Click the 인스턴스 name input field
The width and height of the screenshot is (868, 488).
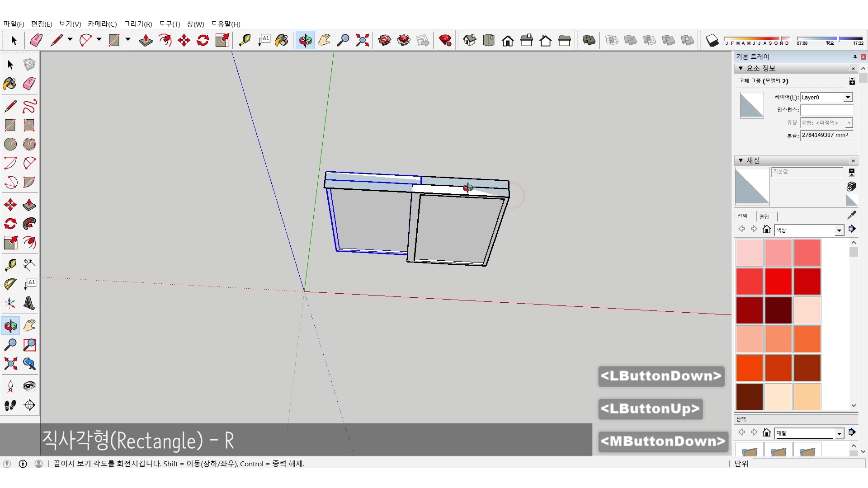pyautogui.click(x=826, y=110)
